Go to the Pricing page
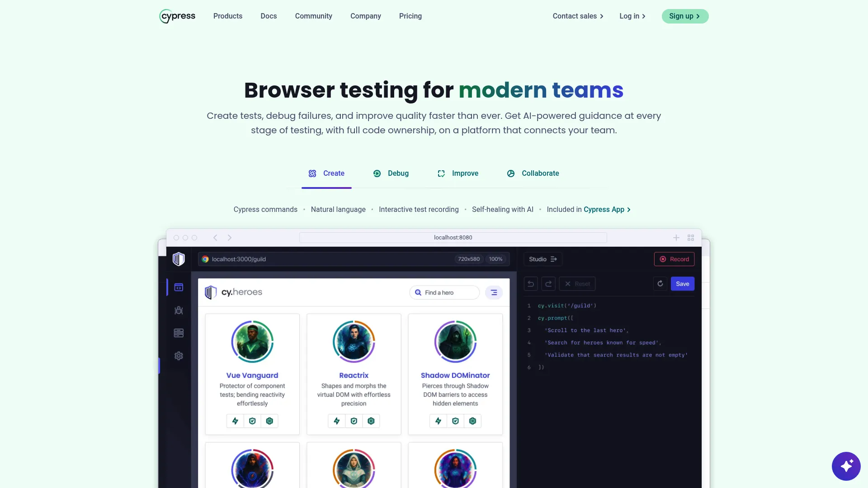 [x=410, y=16]
